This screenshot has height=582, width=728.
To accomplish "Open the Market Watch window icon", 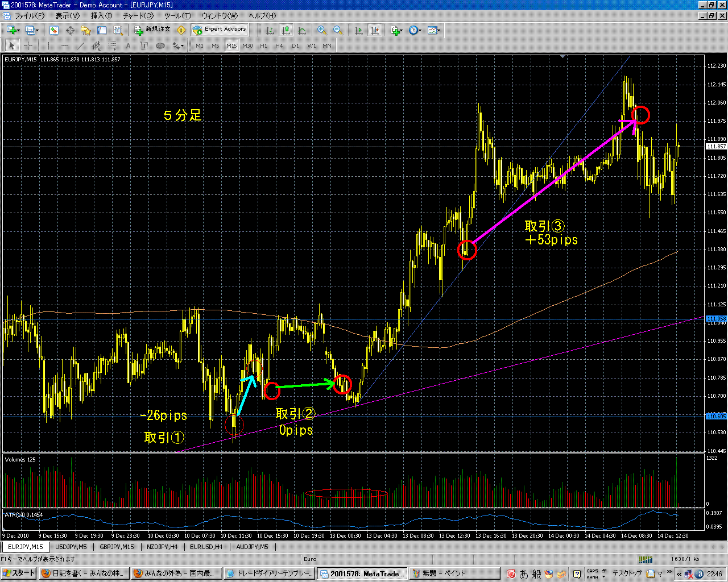I will click(54, 30).
